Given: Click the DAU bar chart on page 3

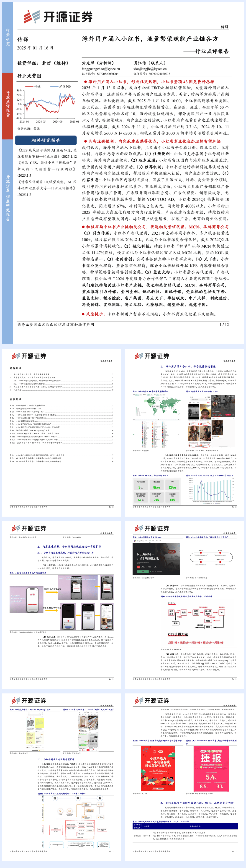Looking at the screenshot, I should (x=211, y=491).
